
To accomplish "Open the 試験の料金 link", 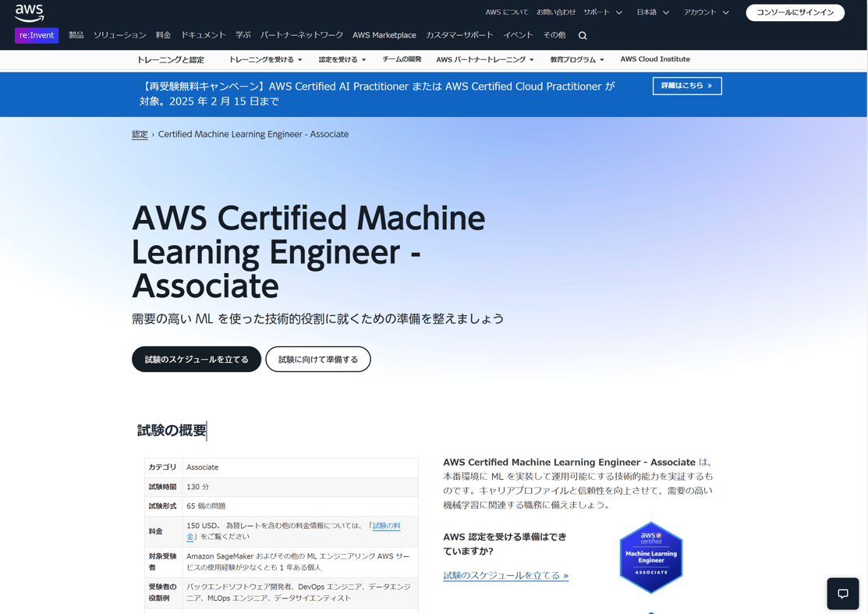I will (x=385, y=525).
